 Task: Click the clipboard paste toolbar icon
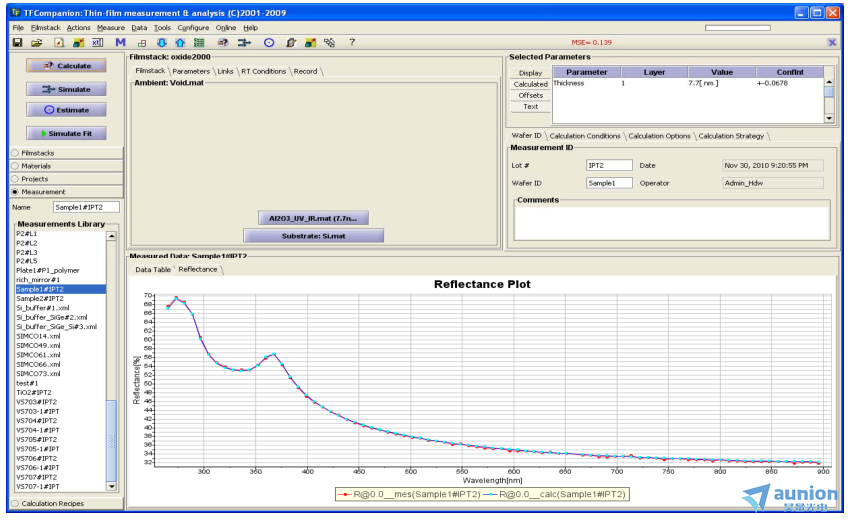291,42
